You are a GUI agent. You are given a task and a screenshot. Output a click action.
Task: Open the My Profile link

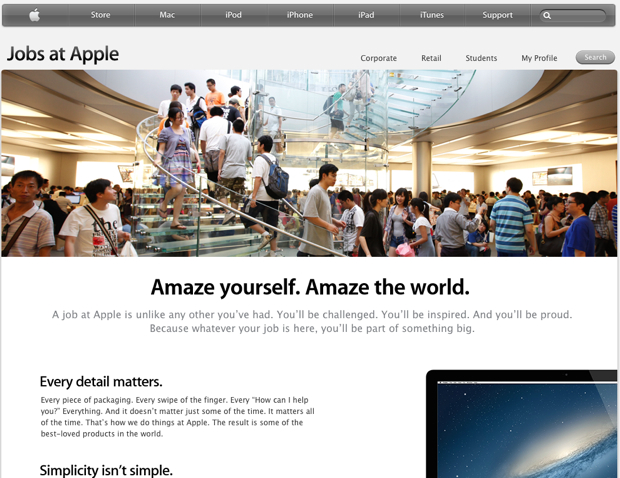[539, 58]
